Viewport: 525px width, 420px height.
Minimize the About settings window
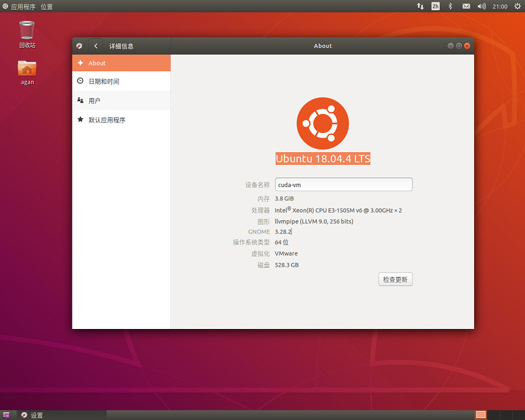click(451, 46)
